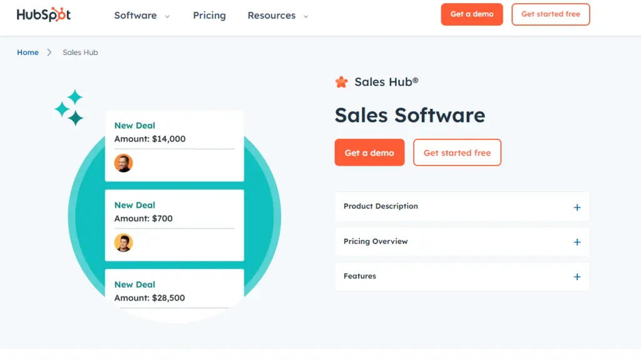Screen dimensions: 641x364
Task: Click Get started free below Sales Software
Action: (457, 153)
